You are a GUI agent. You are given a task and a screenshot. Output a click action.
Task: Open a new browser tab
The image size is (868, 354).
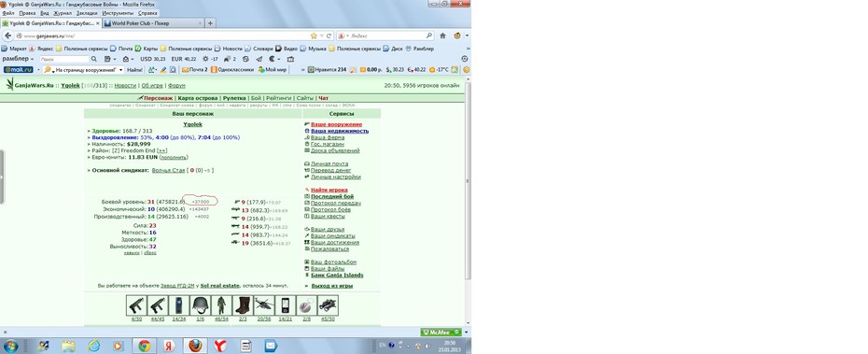coord(210,23)
